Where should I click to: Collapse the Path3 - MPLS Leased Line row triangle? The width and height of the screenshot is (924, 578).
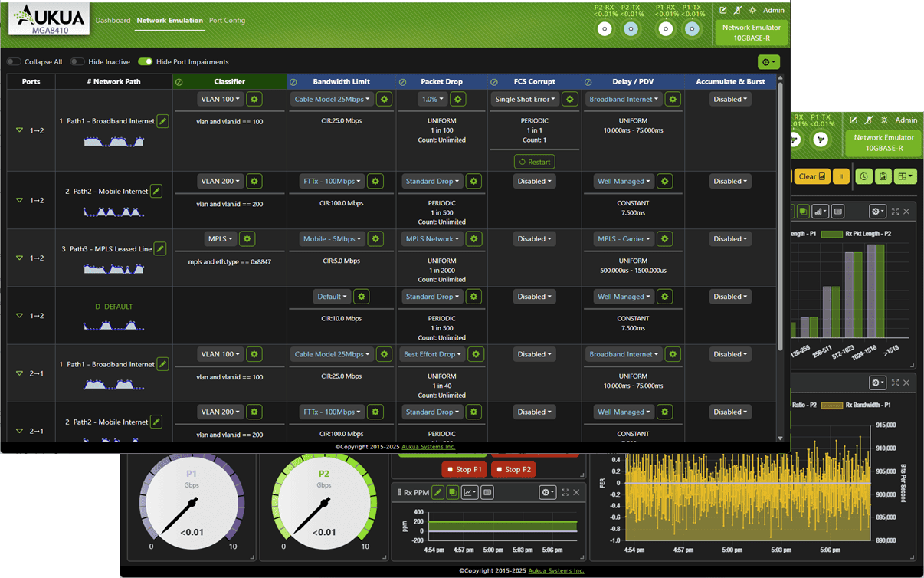pyautogui.click(x=20, y=258)
